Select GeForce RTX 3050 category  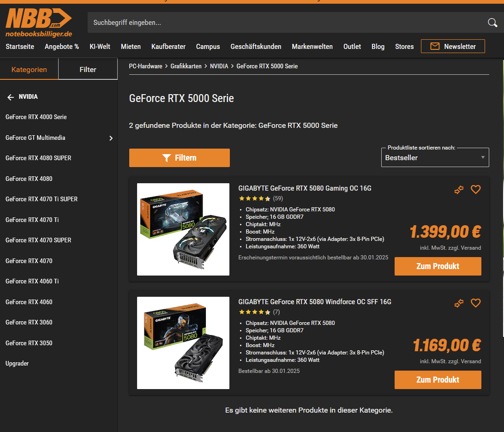click(29, 343)
